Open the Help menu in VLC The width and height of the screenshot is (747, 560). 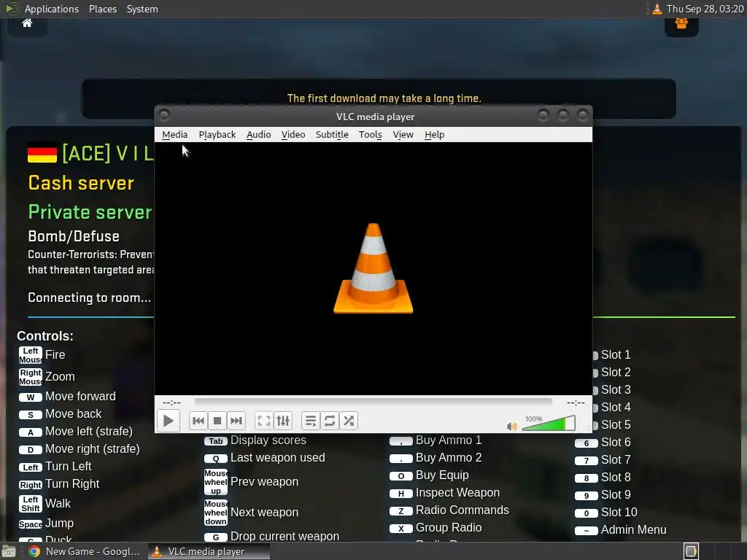tap(435, 135)
